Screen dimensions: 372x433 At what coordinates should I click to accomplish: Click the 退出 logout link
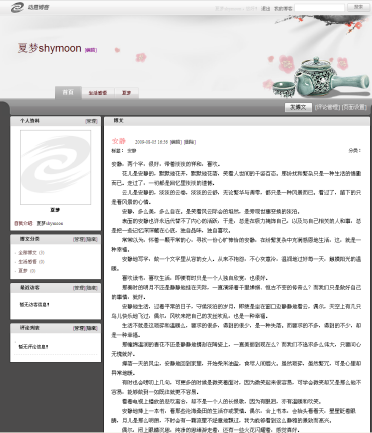pyautogui.click(x=265, y=8)
